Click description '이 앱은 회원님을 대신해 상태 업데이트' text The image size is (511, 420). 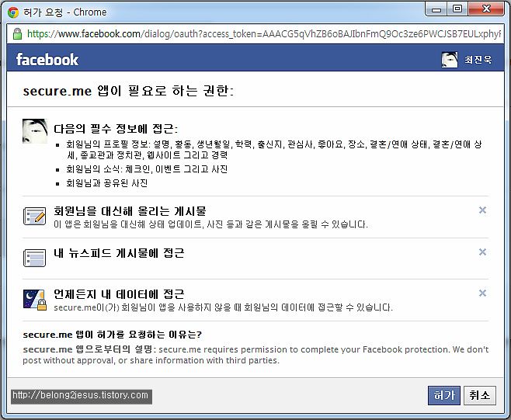(x=211, y=224)
